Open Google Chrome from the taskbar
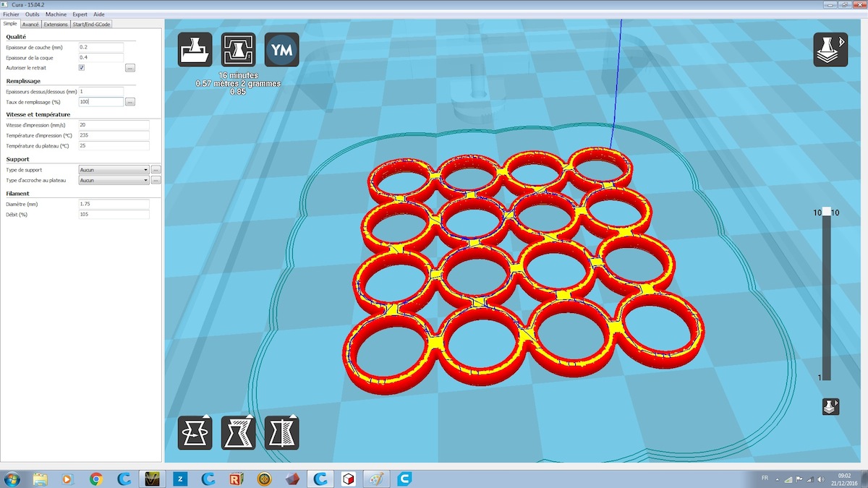The height and width of the screenshot is (488, 868). pyautogui.click(x=95, y=479)
